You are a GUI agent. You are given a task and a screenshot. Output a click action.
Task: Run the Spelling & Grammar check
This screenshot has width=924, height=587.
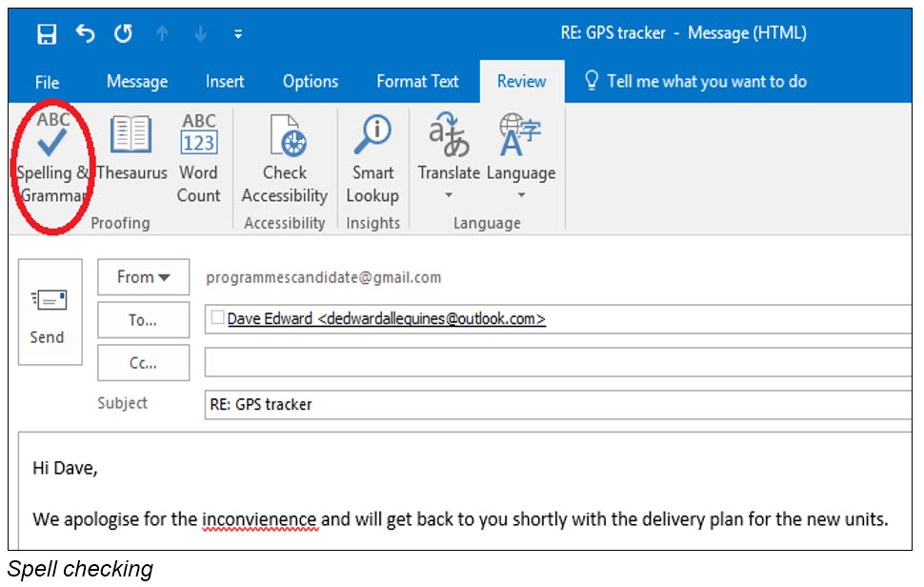pyautogui.click(x=52, y=158)
